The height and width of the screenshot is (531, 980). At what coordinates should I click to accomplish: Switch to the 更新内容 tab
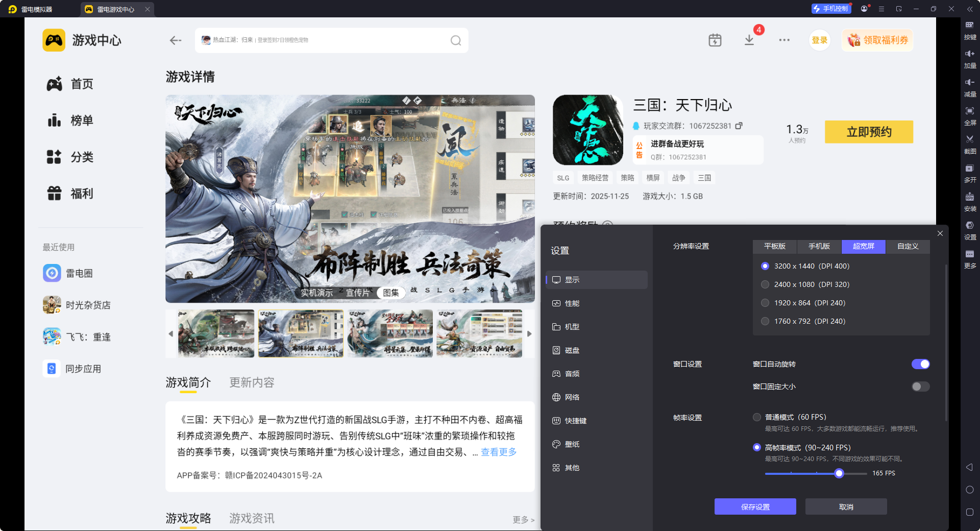pos(252,382)
